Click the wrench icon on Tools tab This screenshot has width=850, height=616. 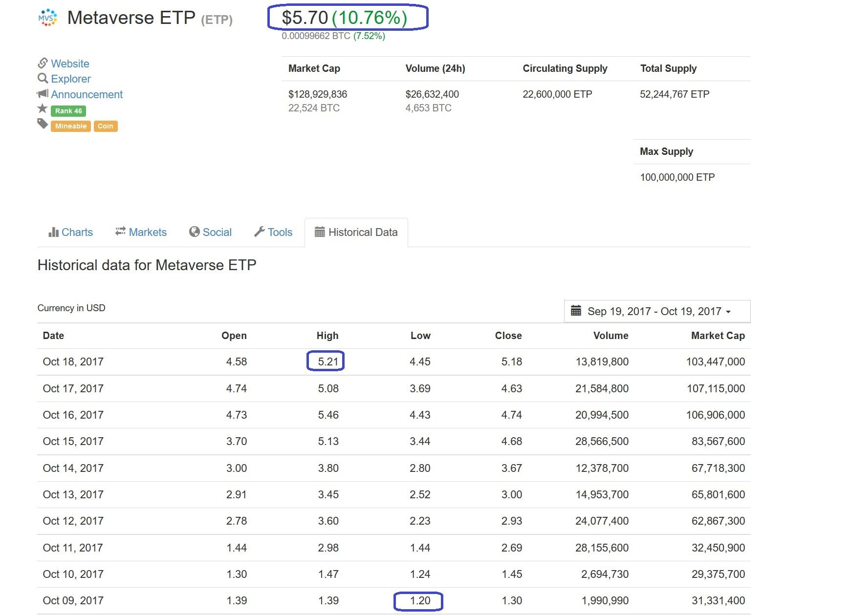pos(259,232)
